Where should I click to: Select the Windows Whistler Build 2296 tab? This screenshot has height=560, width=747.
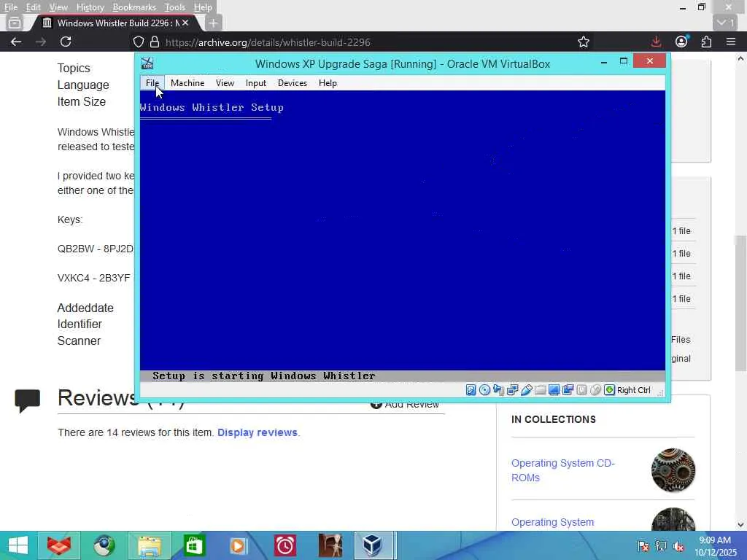(x=117, y=23)
